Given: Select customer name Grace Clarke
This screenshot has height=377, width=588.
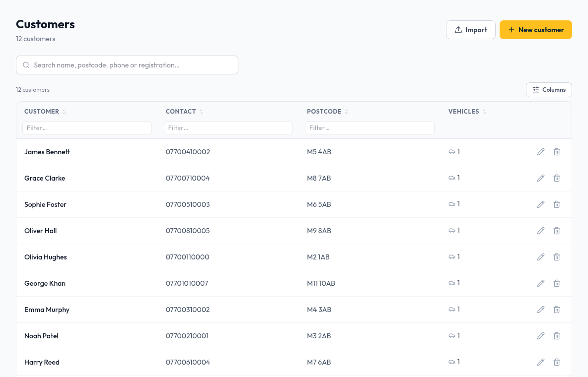Looking at the screenshot, I should click(x=45, y=178).
